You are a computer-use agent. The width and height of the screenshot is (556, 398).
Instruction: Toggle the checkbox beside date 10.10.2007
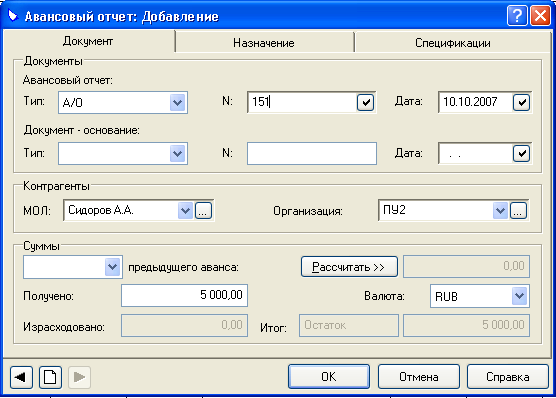point(522,103)
